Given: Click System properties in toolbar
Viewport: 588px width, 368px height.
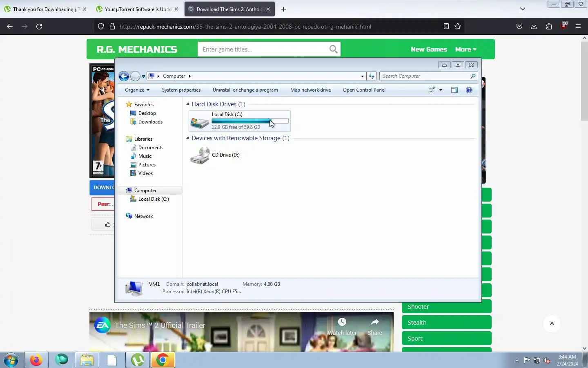Looking at the screenshot, I should 181,90.
